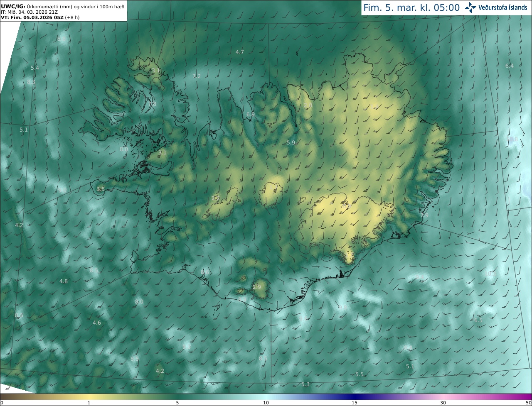Click the 7.8 value label in the Westfjords
The width and height of the screenshot is (532, 406).
pyautogui.click(x=152, y=104)
